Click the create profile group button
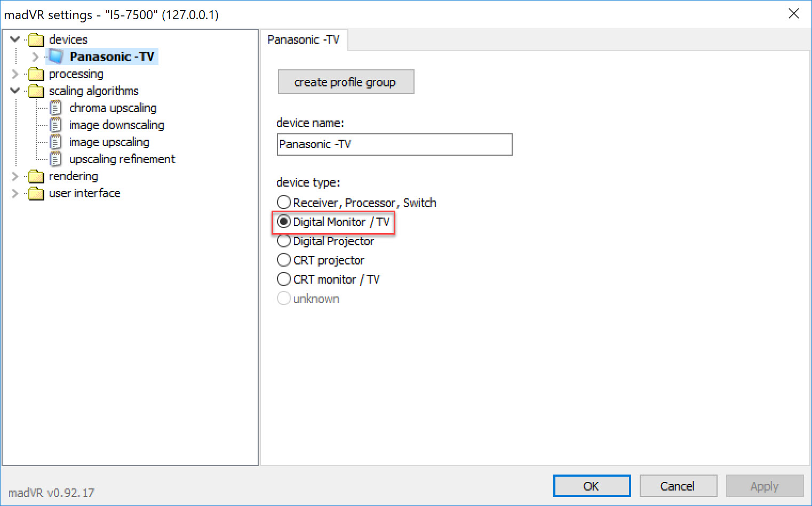The image size is (812, 506). pos(346,82)
